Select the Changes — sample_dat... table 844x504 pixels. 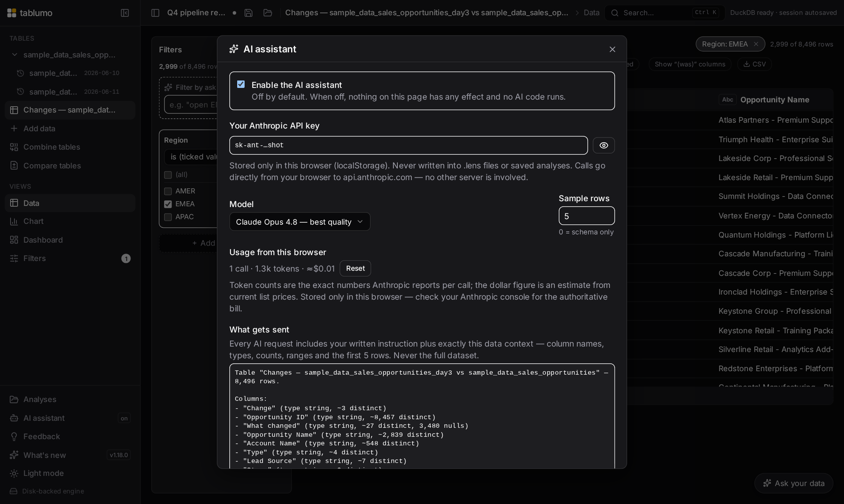pos(70,110)
